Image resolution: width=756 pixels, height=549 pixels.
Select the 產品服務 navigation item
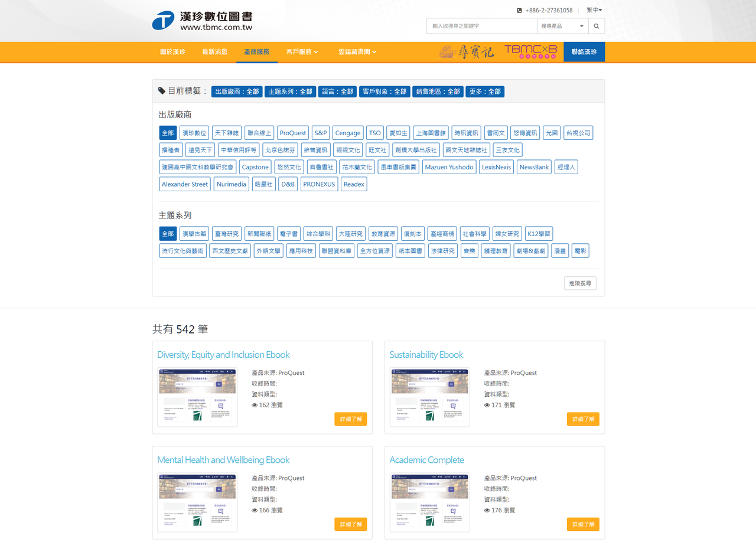tap(256, 52)
